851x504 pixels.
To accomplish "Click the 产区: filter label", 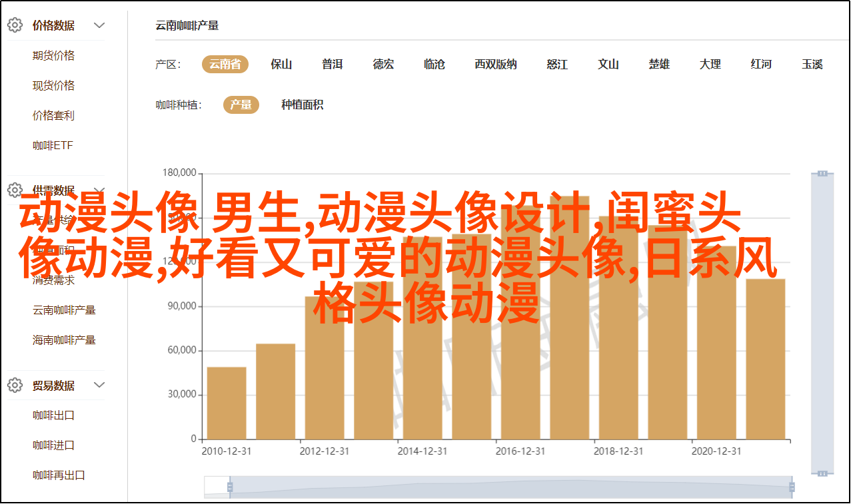I will 168,65.
